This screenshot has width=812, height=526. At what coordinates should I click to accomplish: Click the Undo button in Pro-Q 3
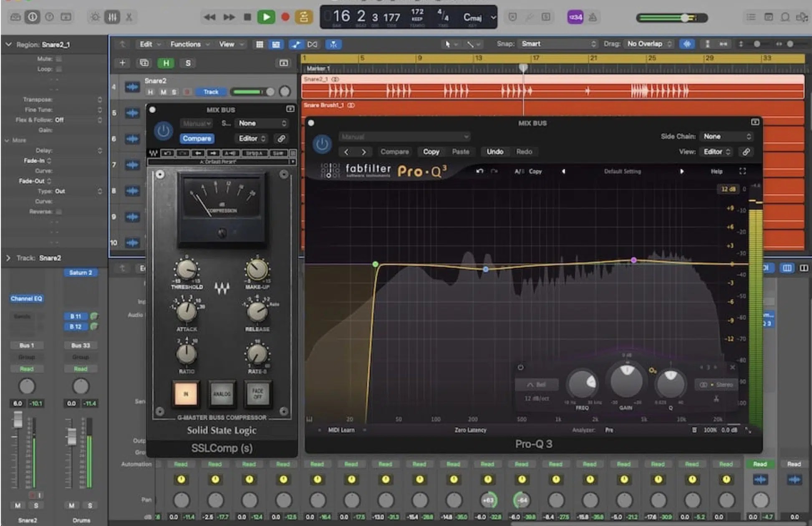pos(494,152)
